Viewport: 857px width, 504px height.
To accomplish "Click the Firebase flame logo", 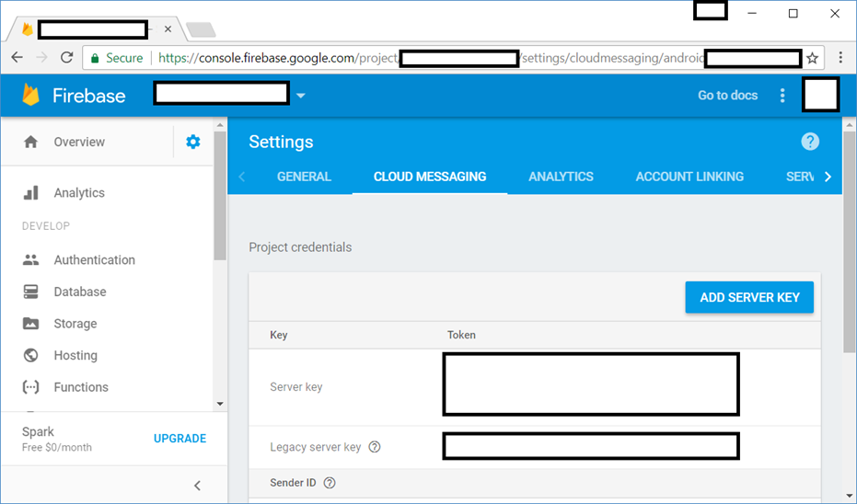I will point(30,95).
